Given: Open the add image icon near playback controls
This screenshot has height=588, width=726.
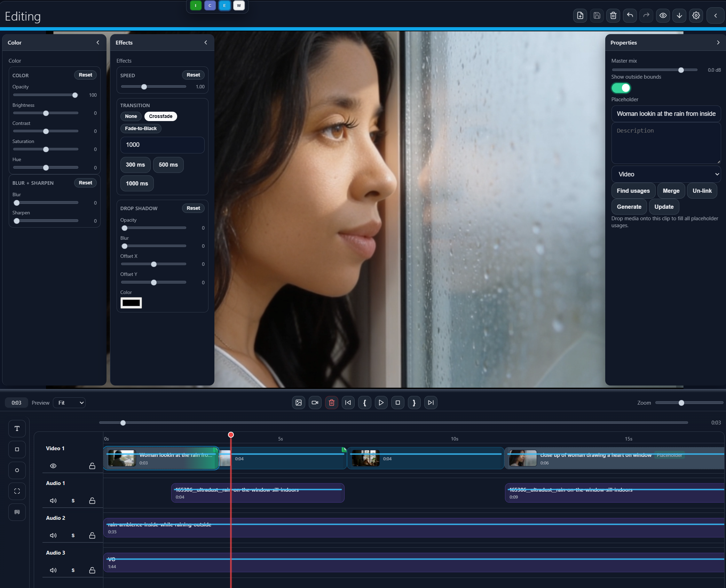Looking at the screenshot, I should coord(298,403).
